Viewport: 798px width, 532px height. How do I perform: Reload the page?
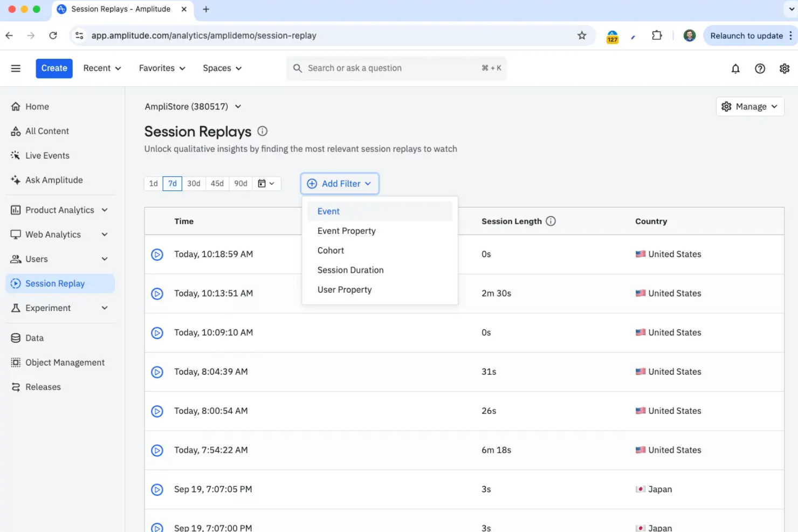pyautogui.click(x=53, y=36)
